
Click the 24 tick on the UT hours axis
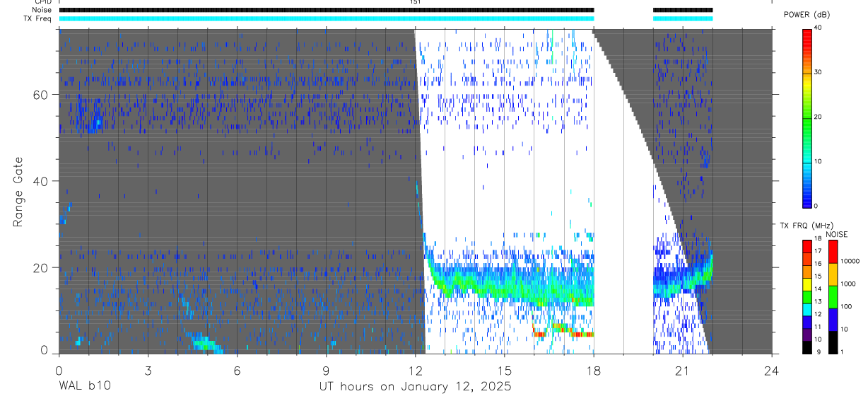(x=772, y=370)
